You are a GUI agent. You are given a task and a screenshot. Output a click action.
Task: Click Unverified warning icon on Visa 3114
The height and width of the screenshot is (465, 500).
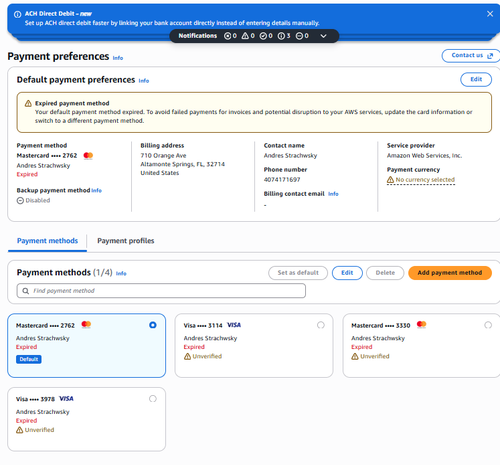[187, 356]
